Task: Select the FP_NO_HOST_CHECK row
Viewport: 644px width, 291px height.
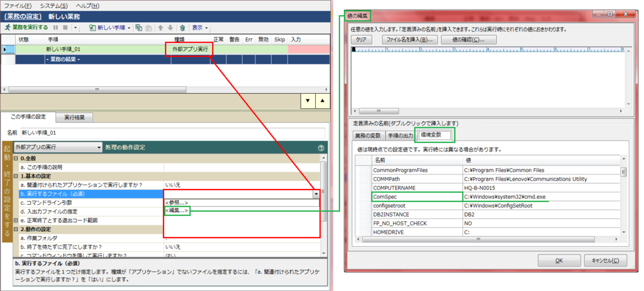Action: pos(487,223)
